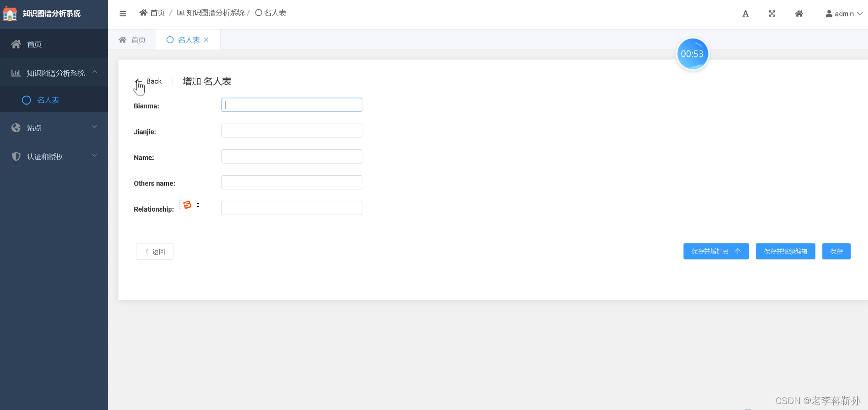Focus the Others name input field
Screen dimensions: 868x410
point(292,182)
